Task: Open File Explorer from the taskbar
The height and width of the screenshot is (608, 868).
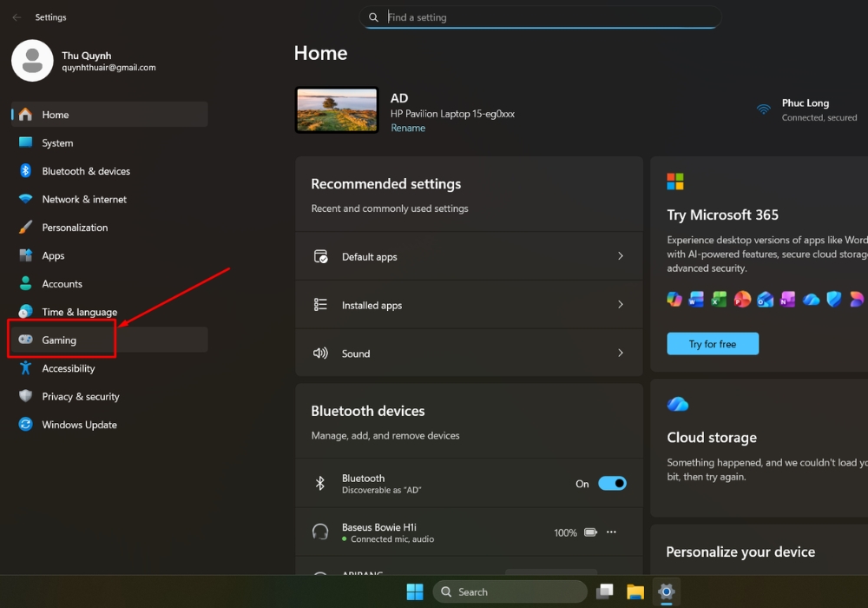Action: [x=635, y=592]
